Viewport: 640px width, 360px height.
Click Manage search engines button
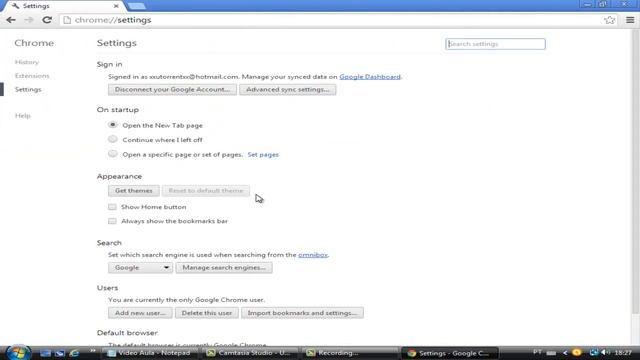click(224, 268)
